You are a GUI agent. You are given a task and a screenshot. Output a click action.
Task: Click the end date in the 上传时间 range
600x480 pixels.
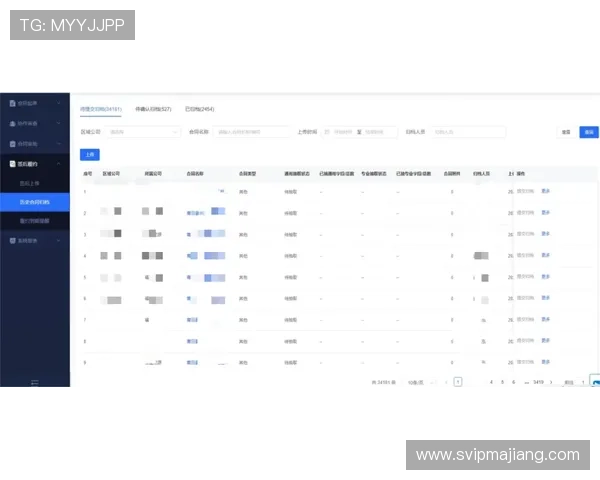(x=374, y=132)
